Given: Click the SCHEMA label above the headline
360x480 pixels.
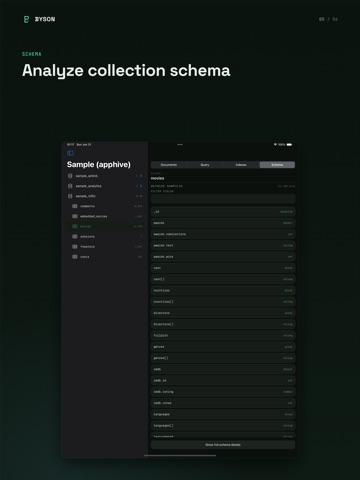Looking at the screenshot, I should coord(32,54).
